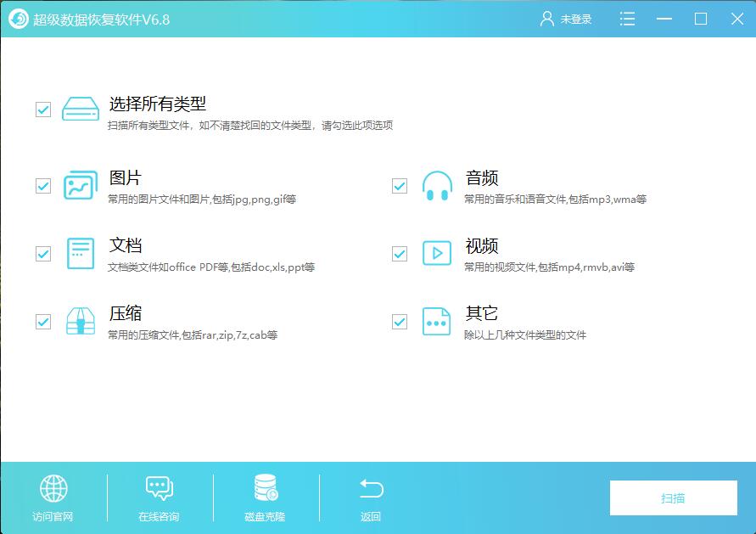Image resolution: width=756 pixels, height=534 pixels.
Task: Close the recovery software window
Action: pos(737,19)
